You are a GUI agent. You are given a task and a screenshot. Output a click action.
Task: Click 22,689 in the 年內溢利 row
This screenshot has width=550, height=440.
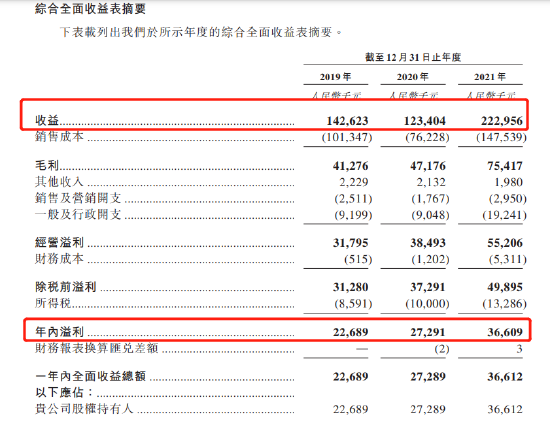pos(350,332)
